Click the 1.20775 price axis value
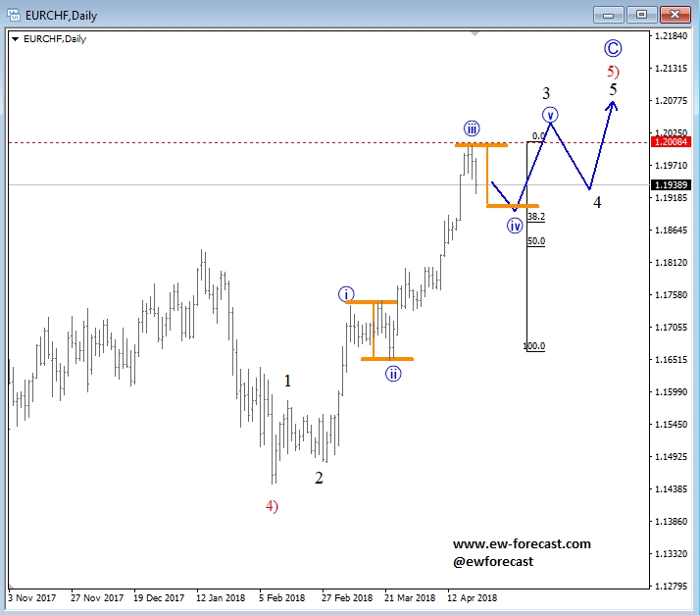 (671, 101)
